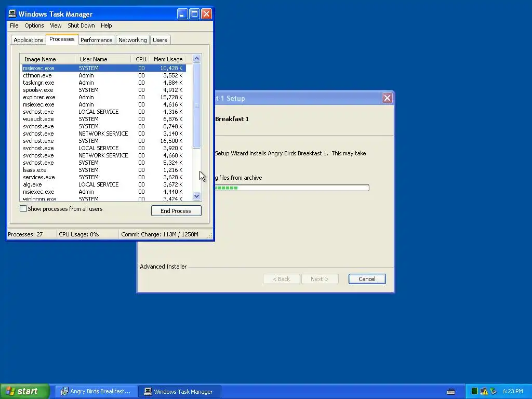Open the Options menu
This screenshot has width=532, height=399.
point(34,25)
